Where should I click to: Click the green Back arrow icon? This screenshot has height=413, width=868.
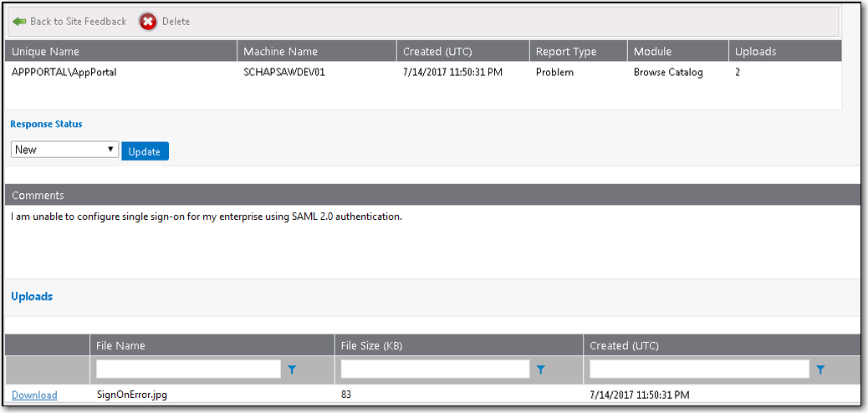(x=19, y=22)
